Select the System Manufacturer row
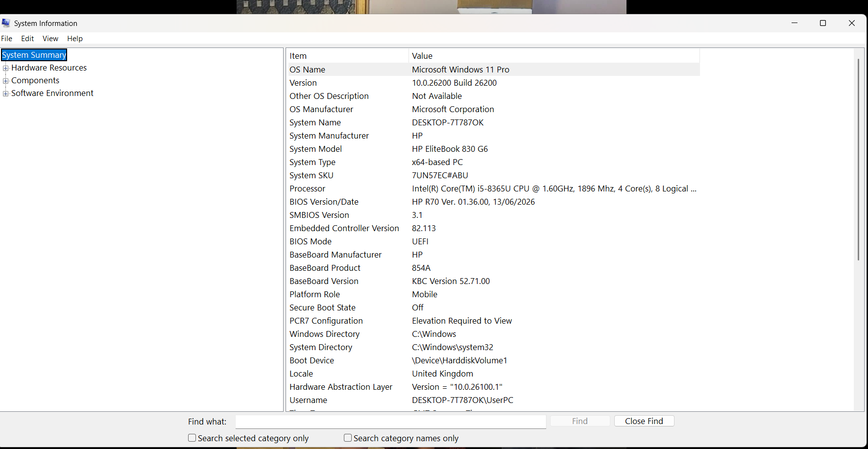This screenshot has height=449, width=868. pyautogui.click(x=493, y=136)
